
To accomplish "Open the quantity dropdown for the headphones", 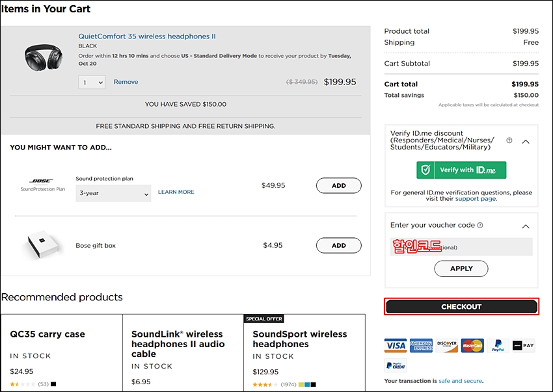I will click(x=92, y=83).
